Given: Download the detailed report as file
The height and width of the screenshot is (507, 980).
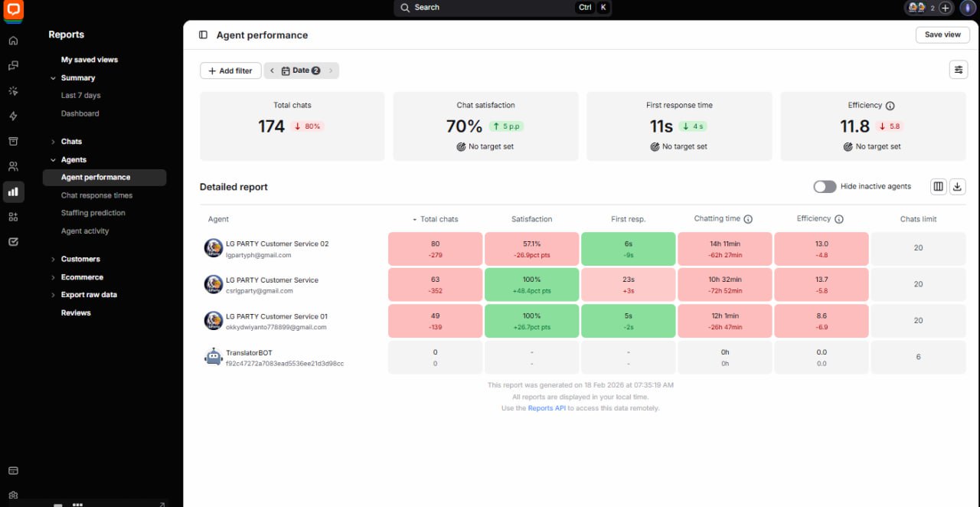Looking at the screenshot, I should (x=958, y=187).
